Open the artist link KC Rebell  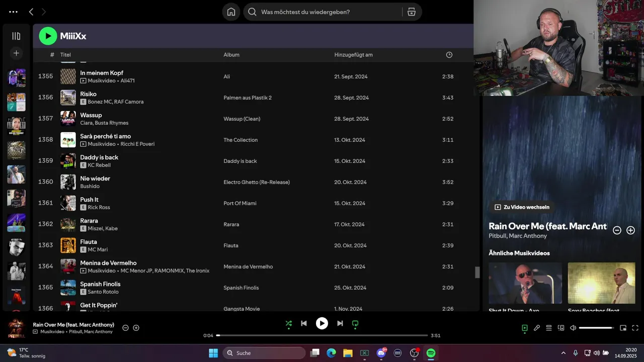[99, 165]
